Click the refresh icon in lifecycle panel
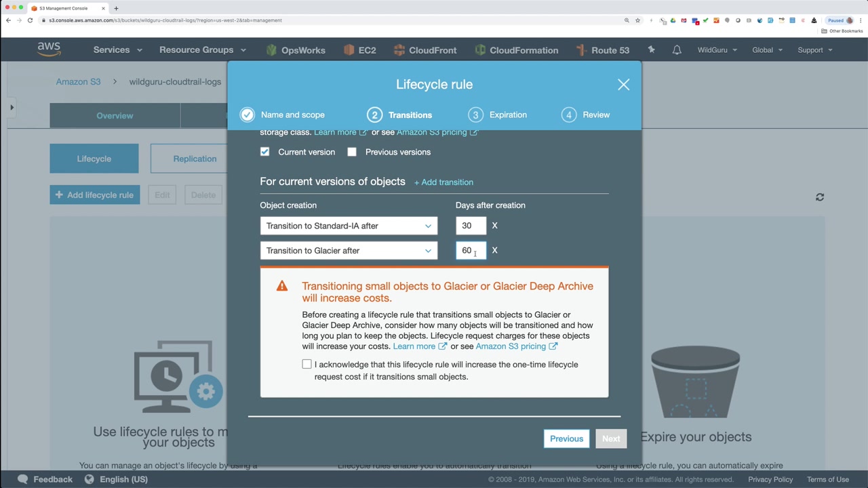The image size is (868, 488). (x=820, y=197)
